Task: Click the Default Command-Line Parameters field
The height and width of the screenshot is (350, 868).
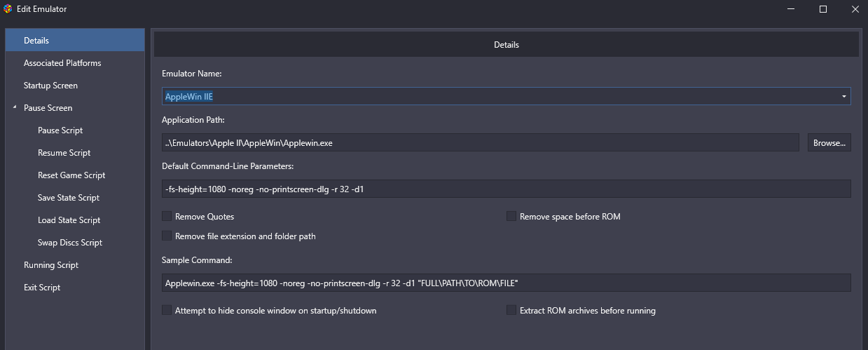Action: tap(507, 189)
